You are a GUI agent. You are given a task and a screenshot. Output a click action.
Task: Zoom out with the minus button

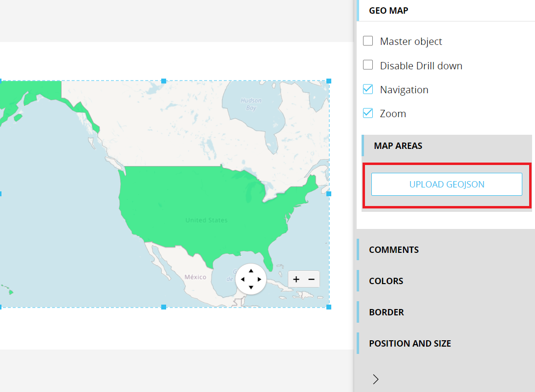[x=311, y=279]
